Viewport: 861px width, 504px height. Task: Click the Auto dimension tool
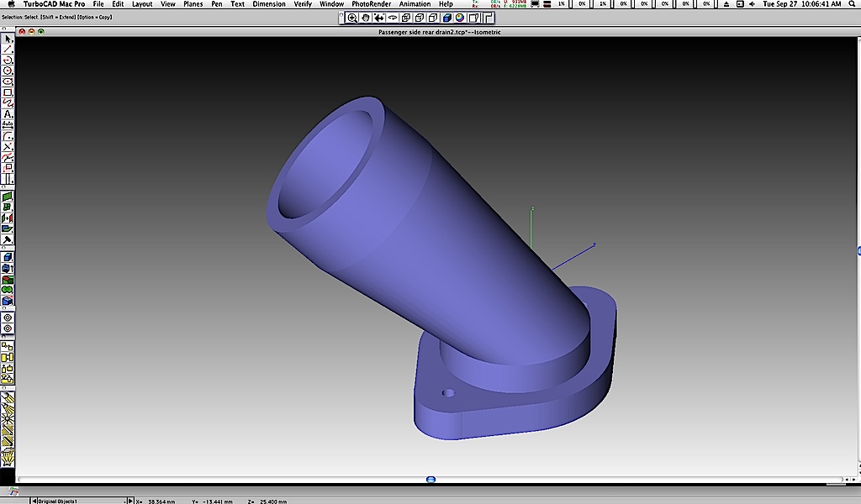pyautogui.click(x=8, y=124)
